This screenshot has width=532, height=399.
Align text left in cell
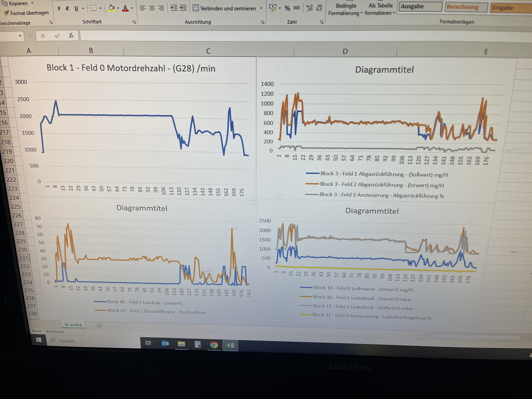tap(143, 8)
